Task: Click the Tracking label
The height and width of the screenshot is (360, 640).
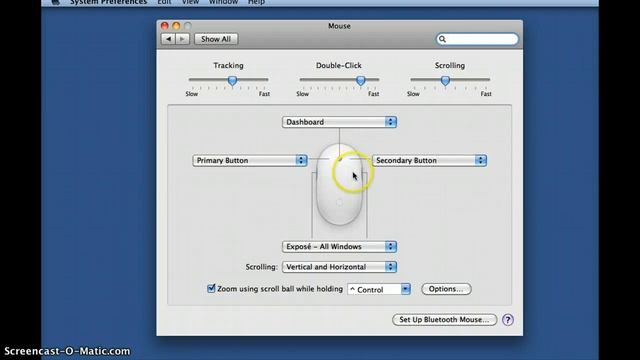Action: point(228,65)
